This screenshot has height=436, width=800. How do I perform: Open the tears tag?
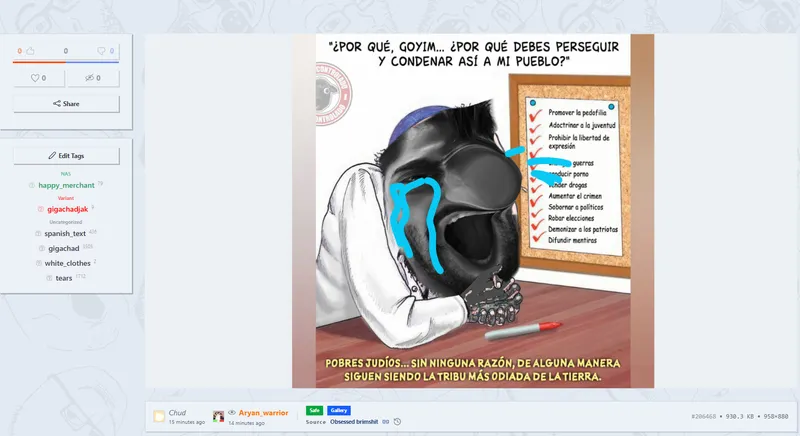[64, 278]
